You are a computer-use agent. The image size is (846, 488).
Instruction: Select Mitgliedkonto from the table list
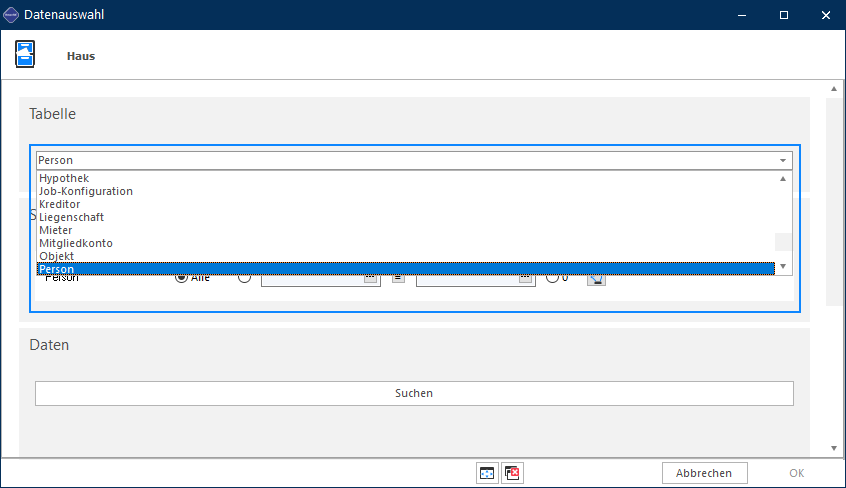[406, 243]
